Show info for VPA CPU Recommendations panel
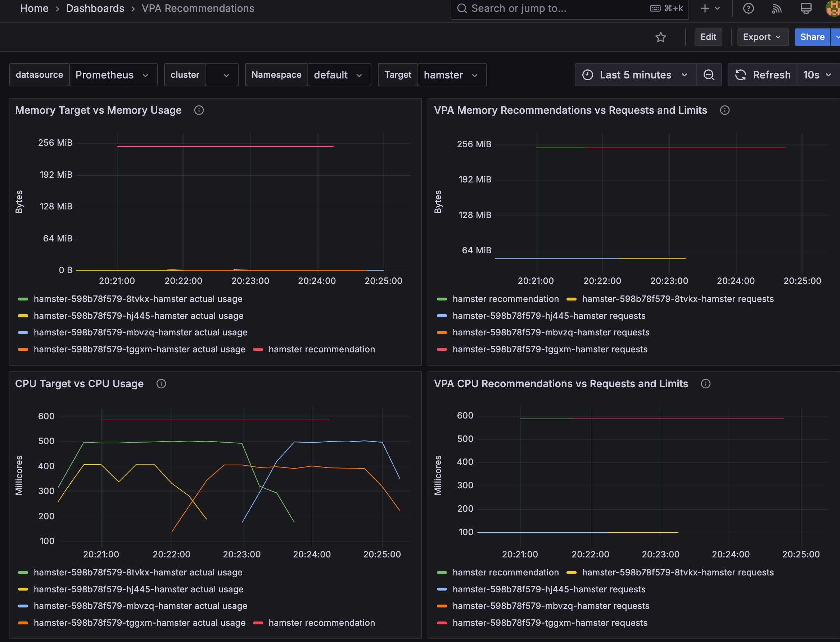 pyautogui.click(x=705, y=384)
